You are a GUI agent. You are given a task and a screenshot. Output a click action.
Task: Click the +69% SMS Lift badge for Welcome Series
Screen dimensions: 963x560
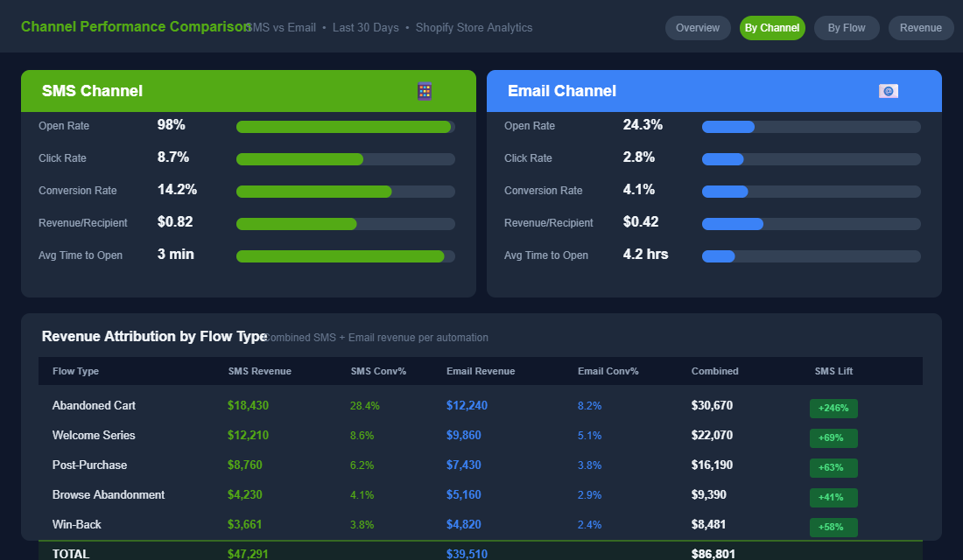pyautogui.click(x=833, y=437)
